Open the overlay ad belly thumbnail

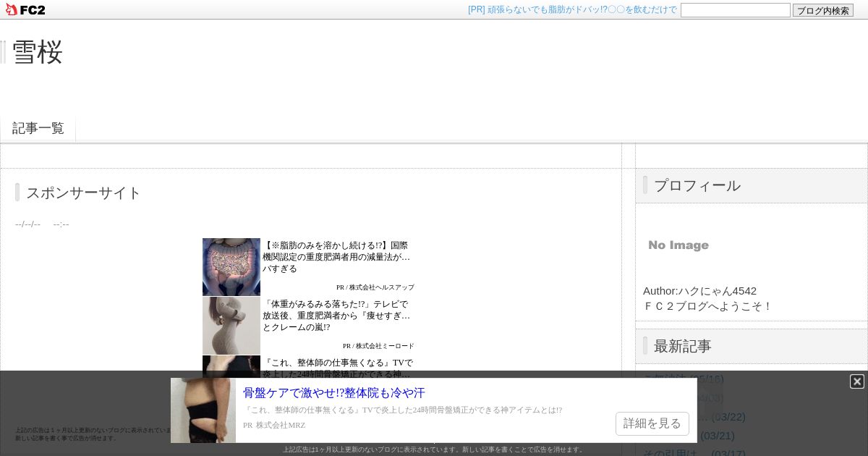tap(203, 410)
